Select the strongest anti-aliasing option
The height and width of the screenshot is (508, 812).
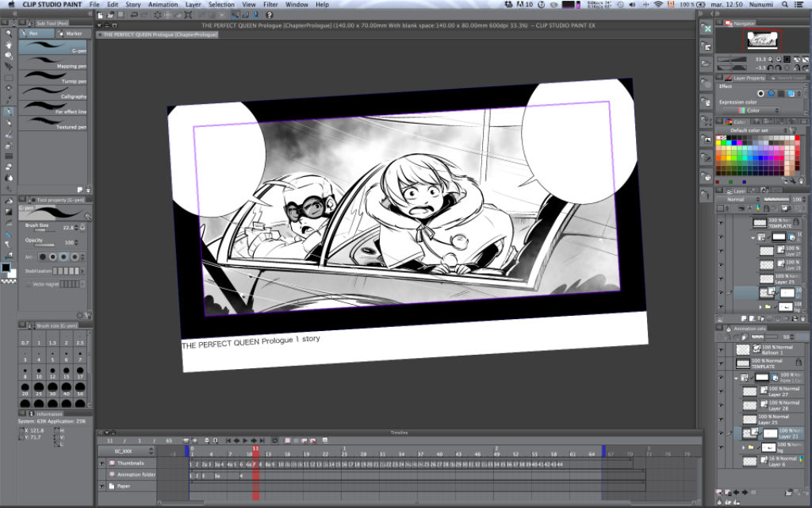pos(75,257)
